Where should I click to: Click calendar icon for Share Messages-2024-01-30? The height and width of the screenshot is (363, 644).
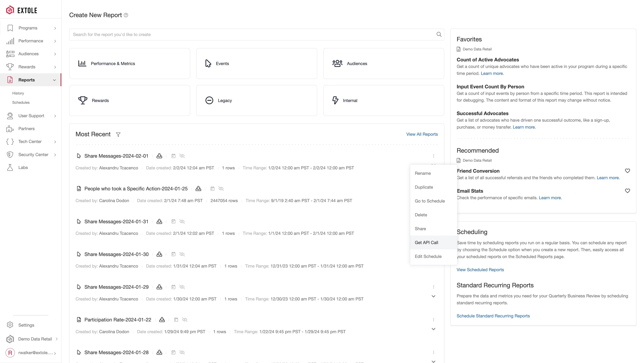173,254
